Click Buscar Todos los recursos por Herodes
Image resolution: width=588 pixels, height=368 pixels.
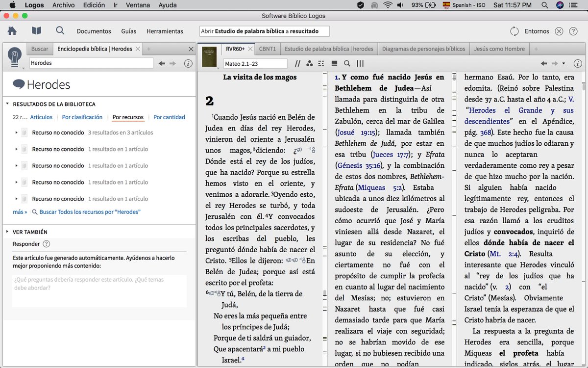click(89, 212)
